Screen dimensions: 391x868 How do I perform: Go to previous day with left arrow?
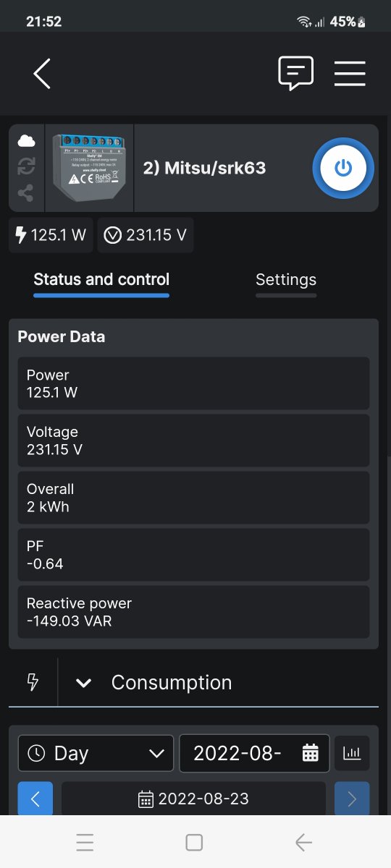pyautogui.click(x=35, y=799)
